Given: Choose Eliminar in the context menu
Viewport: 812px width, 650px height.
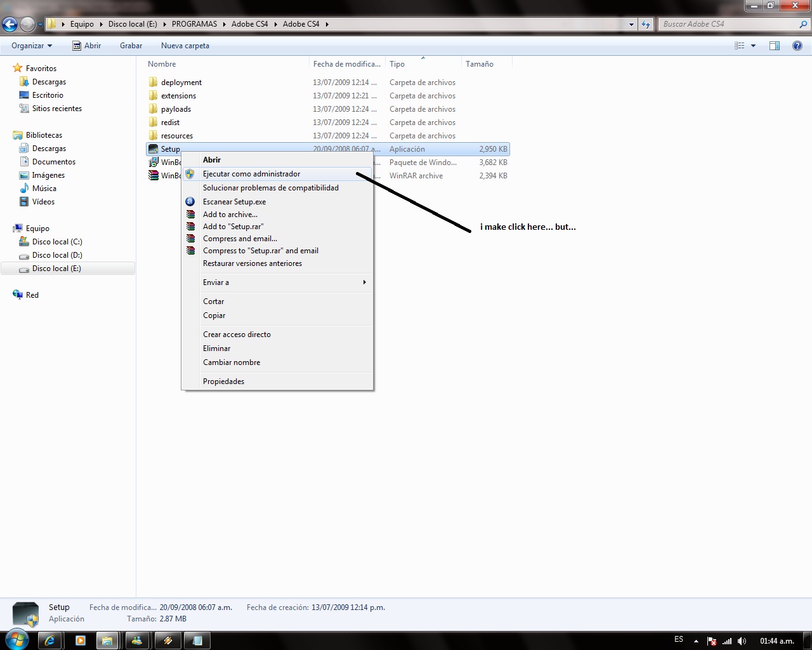Looking at the screenshot, I should 277,348.
